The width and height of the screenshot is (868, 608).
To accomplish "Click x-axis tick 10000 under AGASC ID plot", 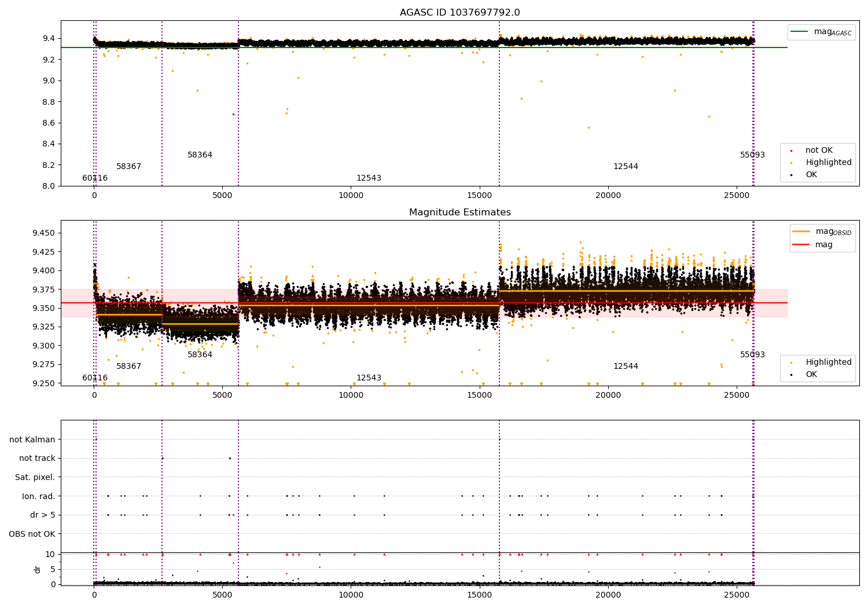I will pyautogui.click(x=351, y=196).
